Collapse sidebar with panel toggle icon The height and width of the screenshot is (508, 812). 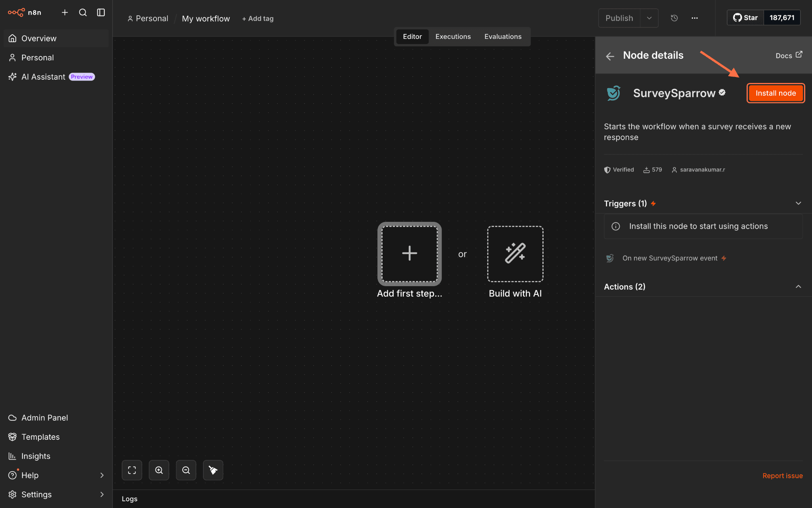click(x=101, y=12)
